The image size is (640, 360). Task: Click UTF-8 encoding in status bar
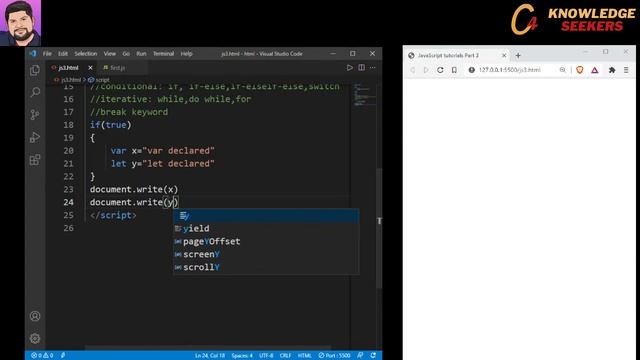click(266, 356)
